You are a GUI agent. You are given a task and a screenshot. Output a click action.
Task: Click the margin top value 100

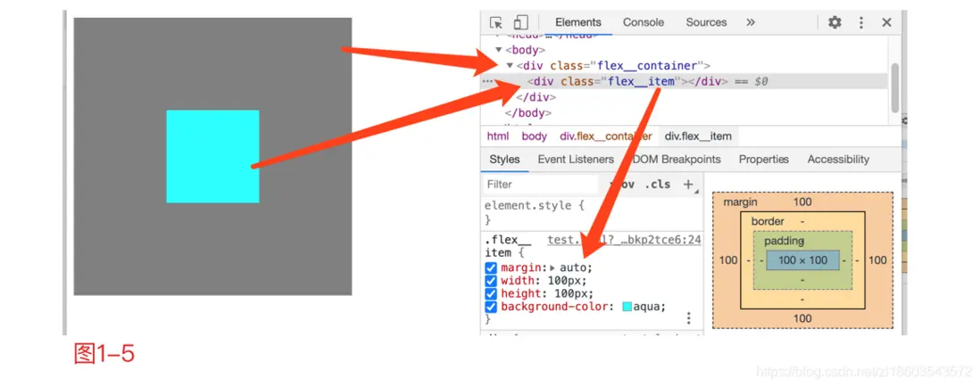point(802,202)
